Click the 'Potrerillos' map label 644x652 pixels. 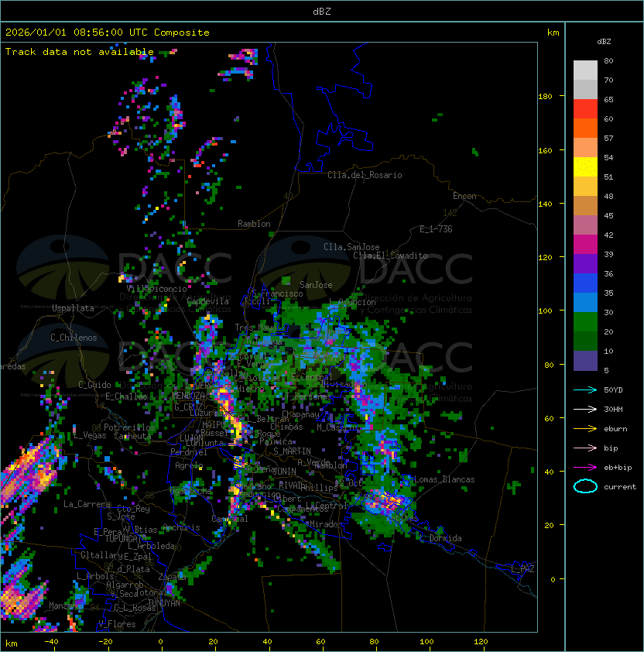[x=129, y=427]
